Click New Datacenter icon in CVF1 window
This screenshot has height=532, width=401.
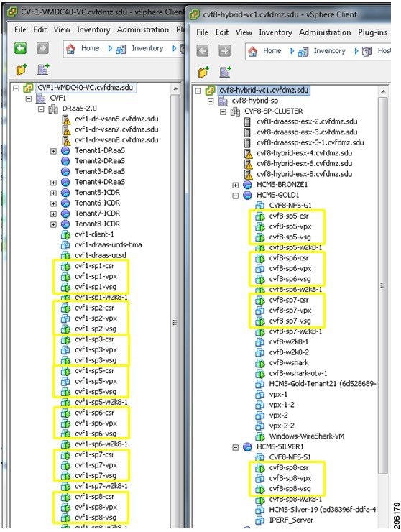43,69
